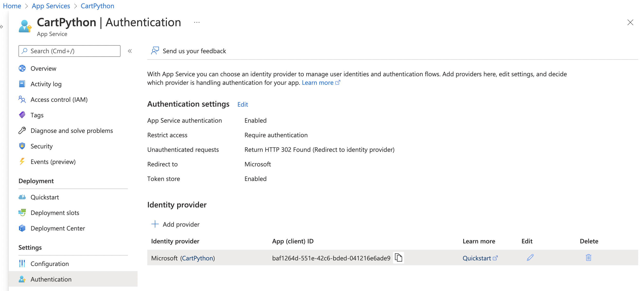The width and height of the screenshot is (644, 291).
Task: Click the feedback person icon
Action: pos(155,51)
